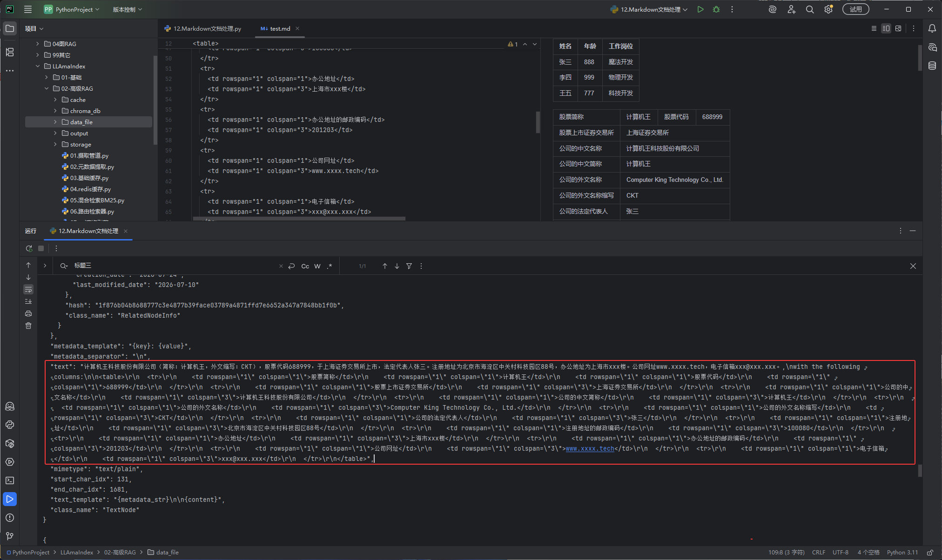Open Python Packages tool window
Screen dimensions: 942x560
(x=10, y=443)
